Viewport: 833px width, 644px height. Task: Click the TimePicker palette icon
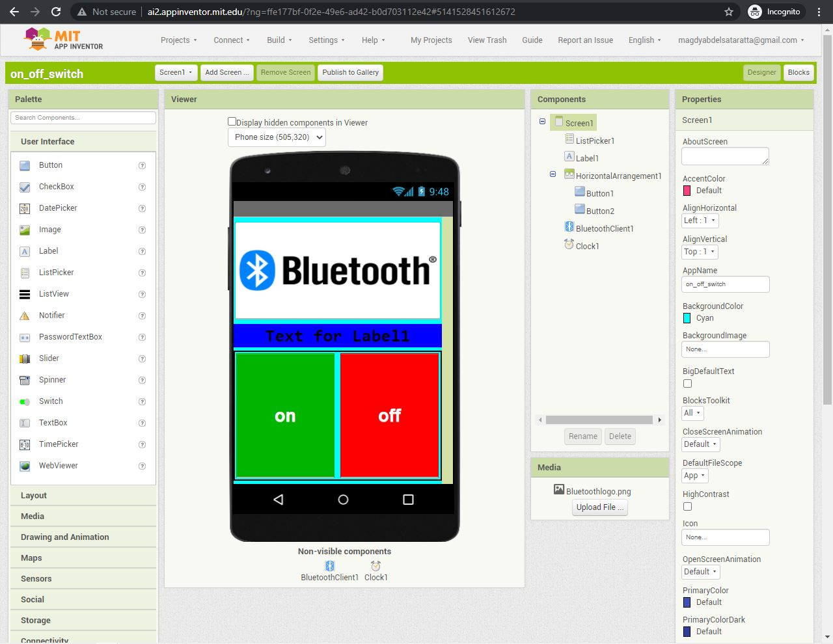click(x=25, y=444)
